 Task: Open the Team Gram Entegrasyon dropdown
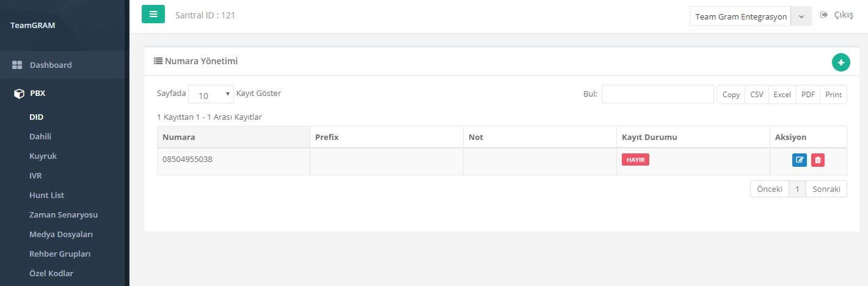tap(750, 16)
